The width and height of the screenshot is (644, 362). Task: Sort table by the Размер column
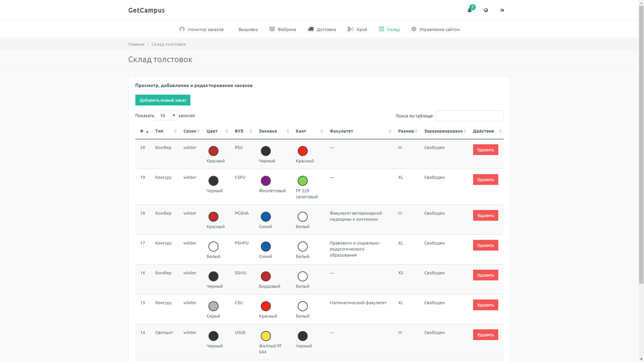click(x=408, y=131)
